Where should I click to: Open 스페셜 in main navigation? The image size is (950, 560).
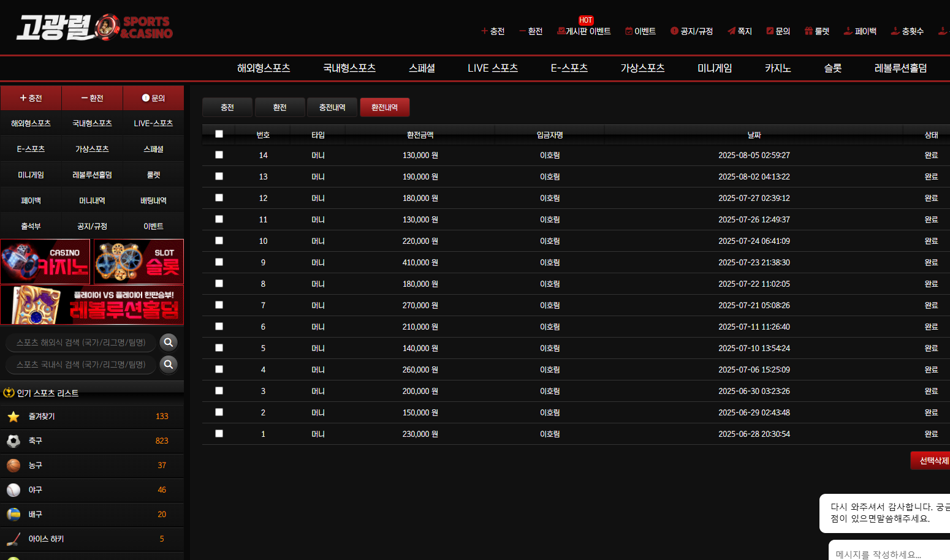[x=422, y=68]
